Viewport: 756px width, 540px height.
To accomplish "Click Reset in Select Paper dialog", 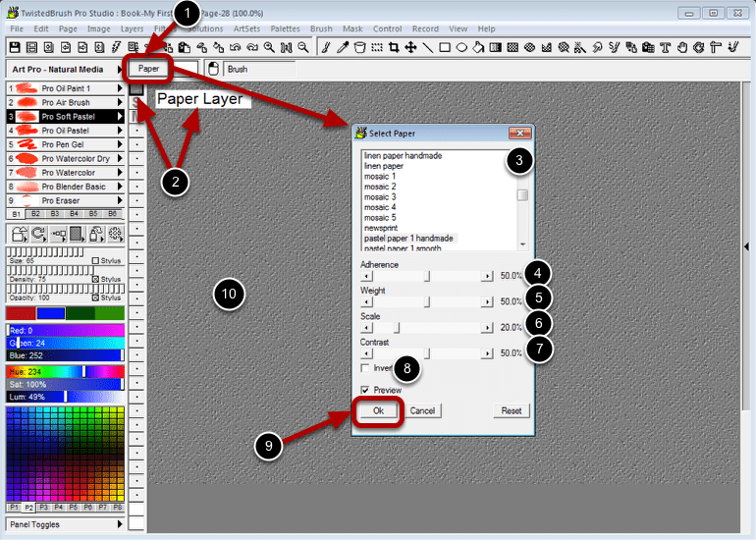I will click(x=512, y=410).
